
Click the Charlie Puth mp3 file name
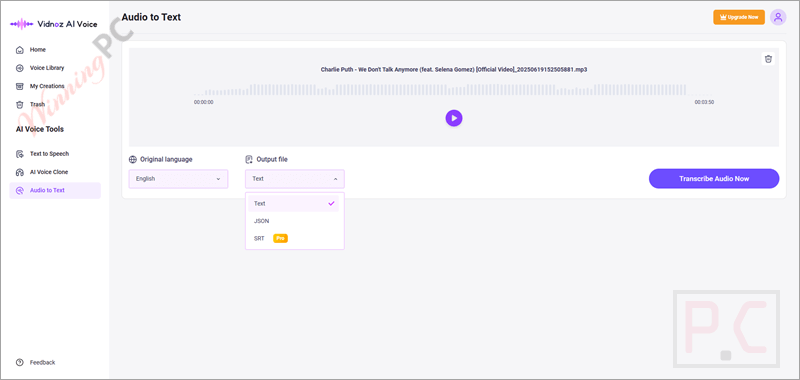click(454, 69)
